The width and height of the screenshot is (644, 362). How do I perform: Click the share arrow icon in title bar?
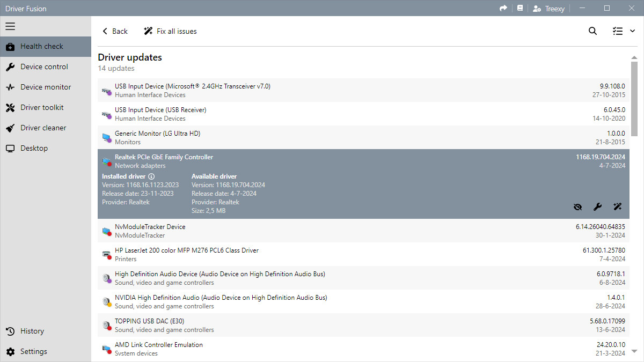503,9
